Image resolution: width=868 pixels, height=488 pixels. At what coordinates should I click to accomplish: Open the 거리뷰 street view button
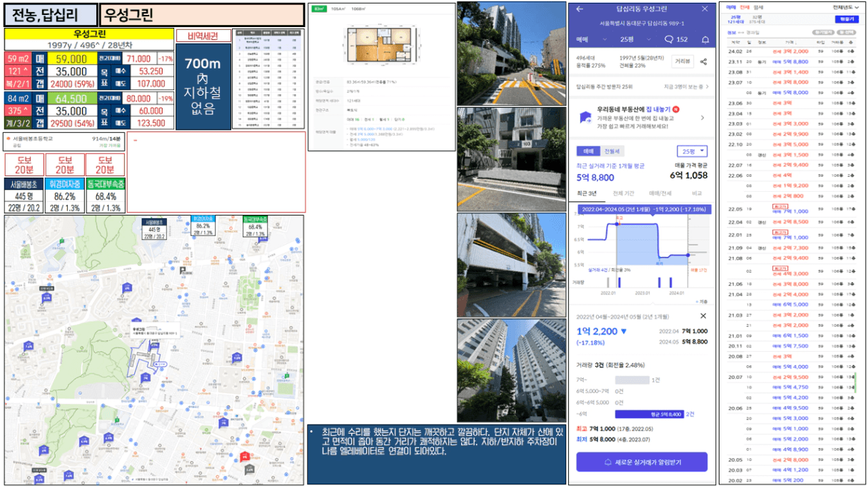coord(682,62)
